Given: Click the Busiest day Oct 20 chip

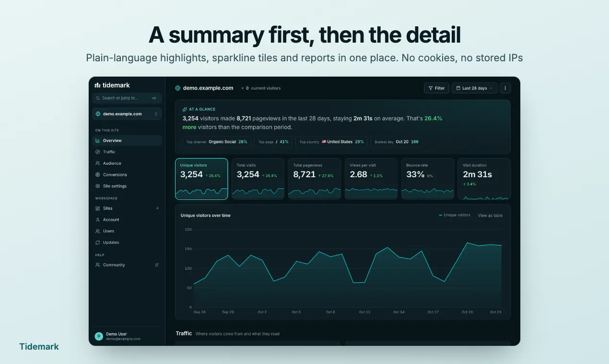Looking at the screenshot, I should [397, 142].
